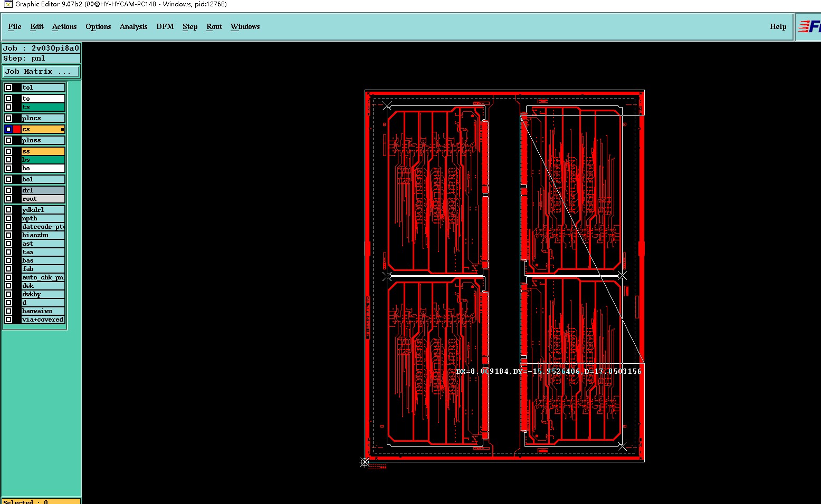Select the ydkdrl layer name
The width and height of the screenshot is (821, 504).
tap(43, 210)
